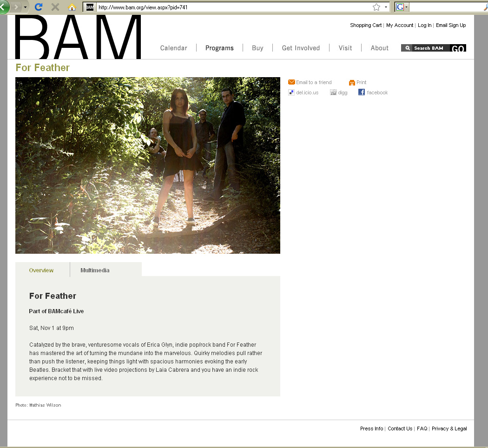The width and height of the screenshot is (488, 448).
Task: Open the back/forward history dropdown arrow
Action: coord(25,7)
